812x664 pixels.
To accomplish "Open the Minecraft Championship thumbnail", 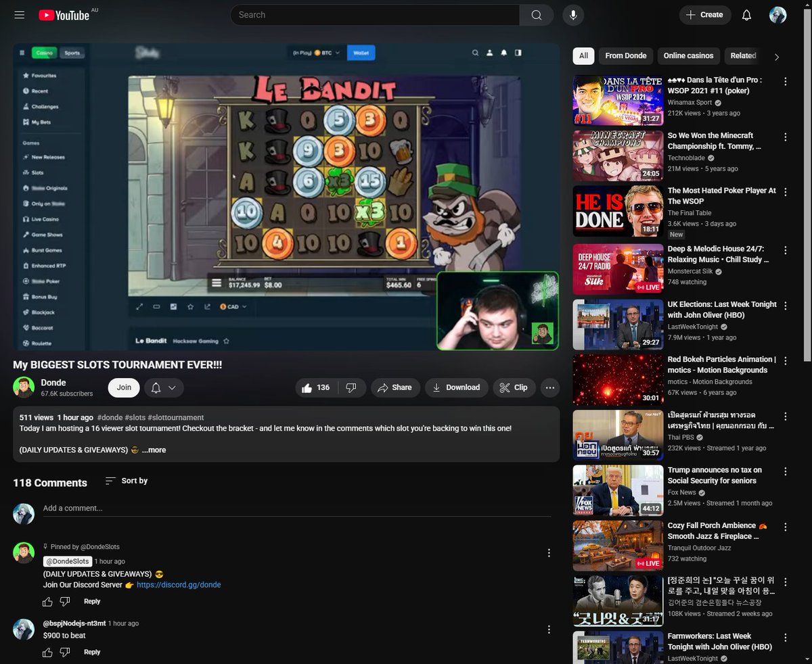I will 618,156.
